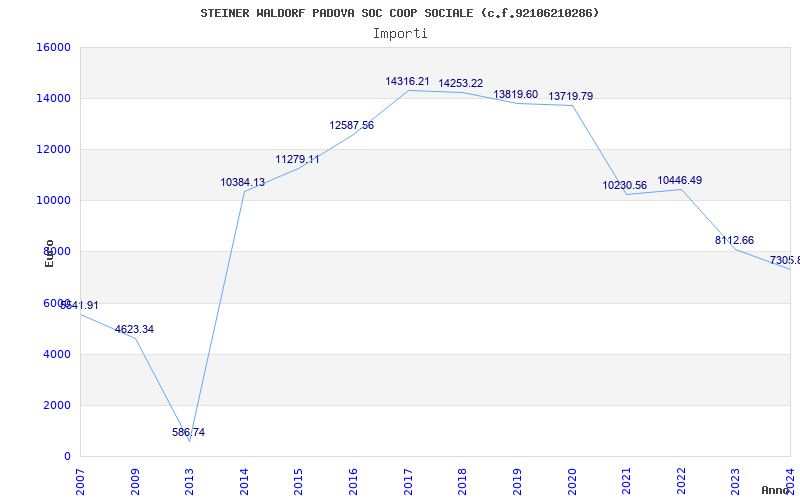Click the 2022 x-axis year label
800x500 pixels.
pos(681,481)
